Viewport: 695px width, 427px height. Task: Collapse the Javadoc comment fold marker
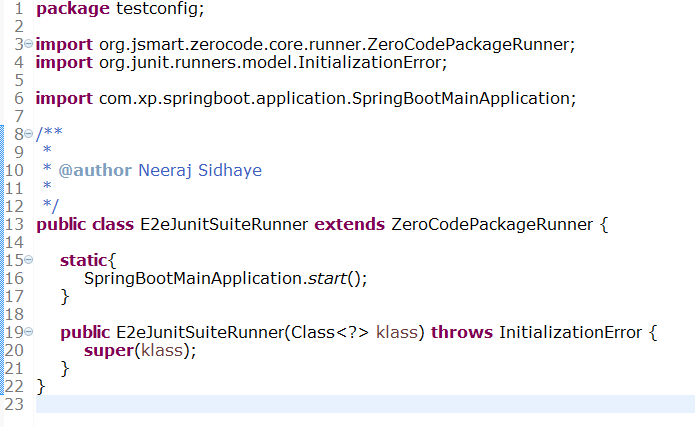point(28,133)
